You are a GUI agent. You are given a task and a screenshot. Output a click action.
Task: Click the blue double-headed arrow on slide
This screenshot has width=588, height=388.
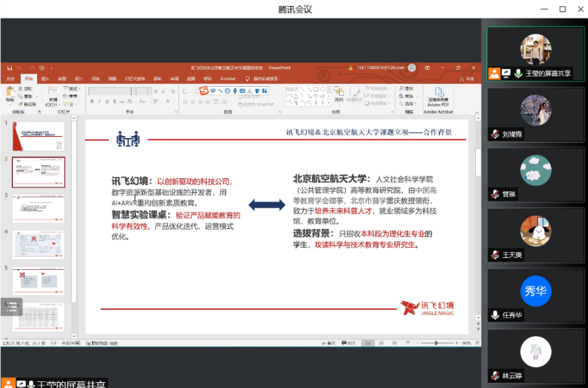pyautogui.click(x=266, y=204)
